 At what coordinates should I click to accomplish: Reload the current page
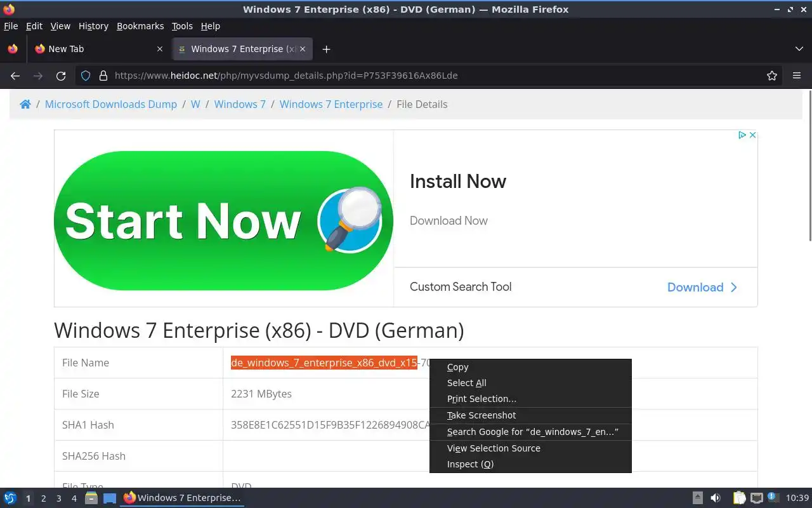[61, 76]
